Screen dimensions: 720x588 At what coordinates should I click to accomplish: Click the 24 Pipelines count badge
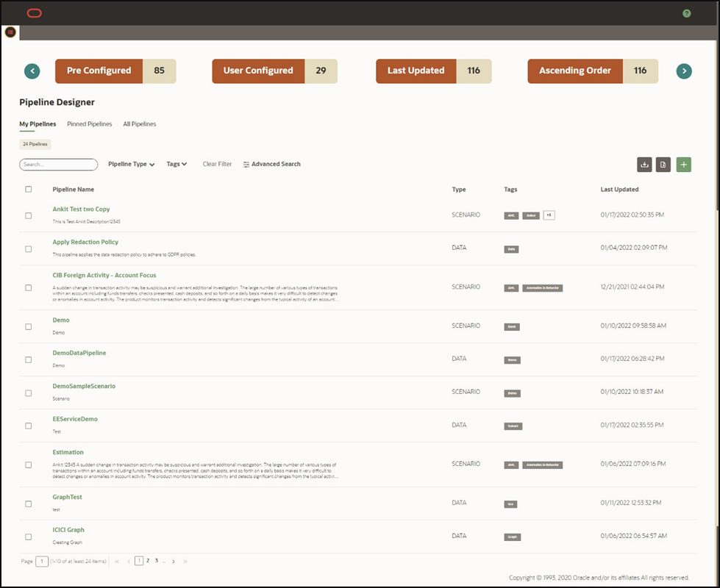pos(35,144)
